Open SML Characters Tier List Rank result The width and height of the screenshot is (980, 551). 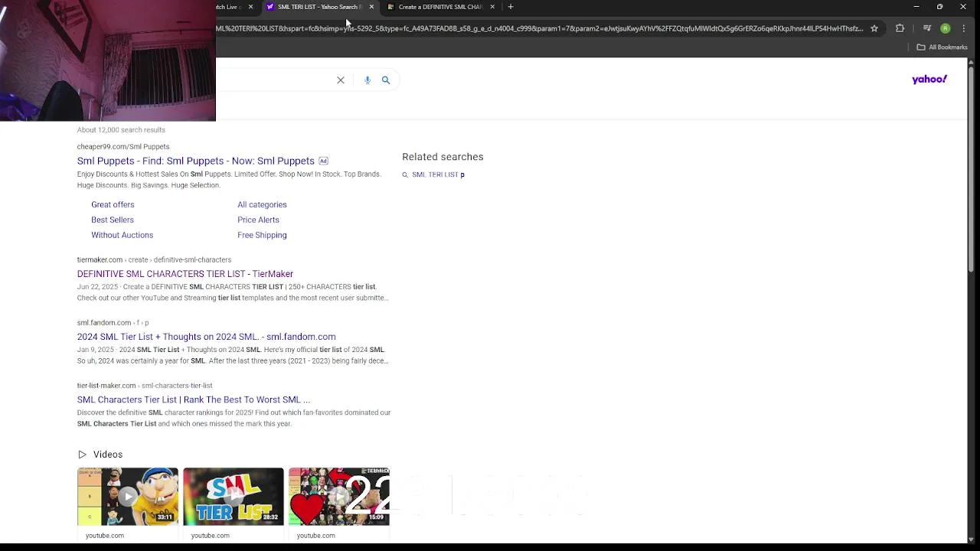tap(194, 399)
